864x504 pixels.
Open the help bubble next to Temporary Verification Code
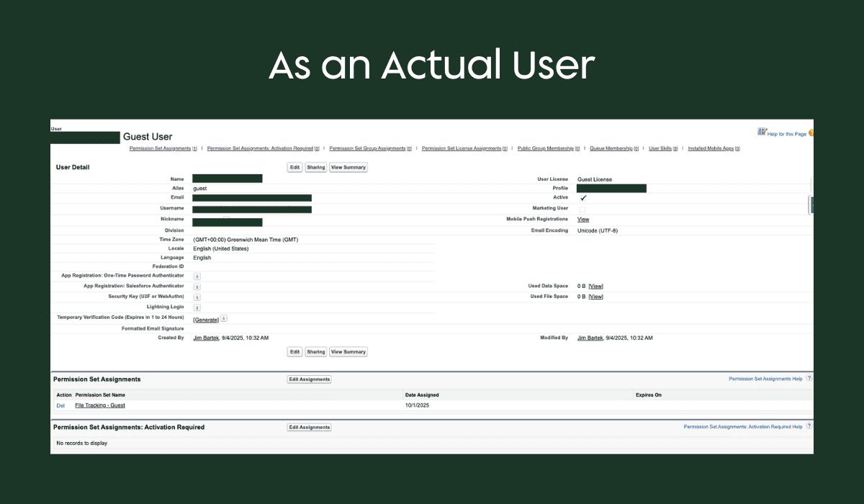[x=223, y=318]
